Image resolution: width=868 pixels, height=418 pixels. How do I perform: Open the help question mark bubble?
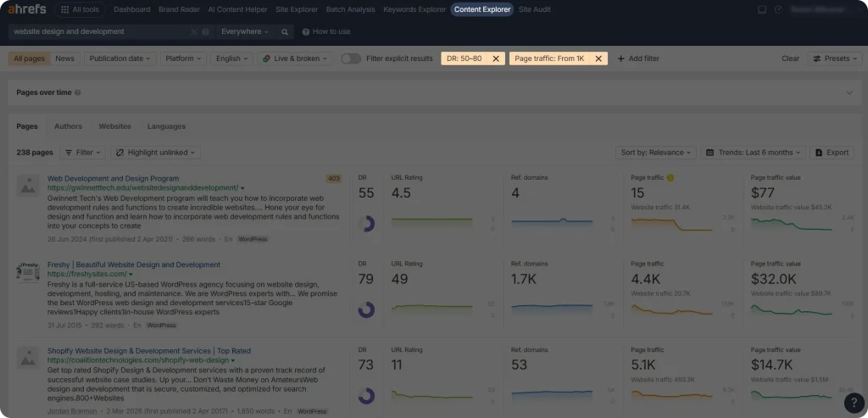(854, 402)
